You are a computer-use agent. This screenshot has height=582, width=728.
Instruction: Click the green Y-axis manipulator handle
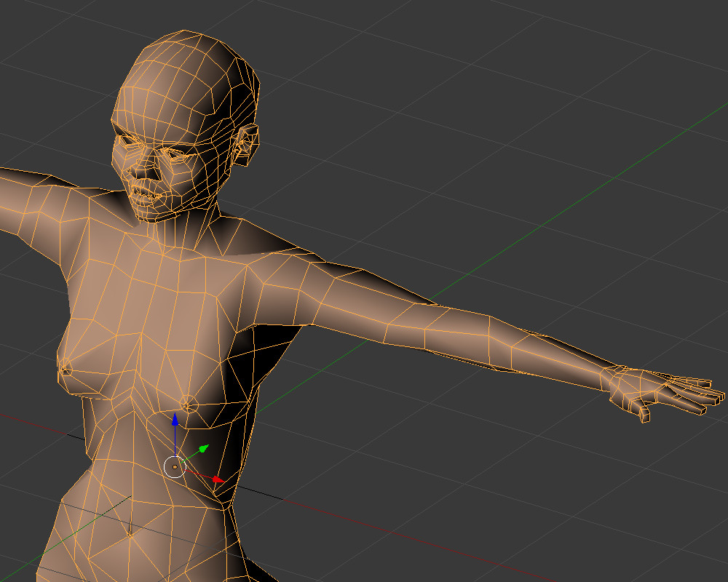tap(205, 447)
